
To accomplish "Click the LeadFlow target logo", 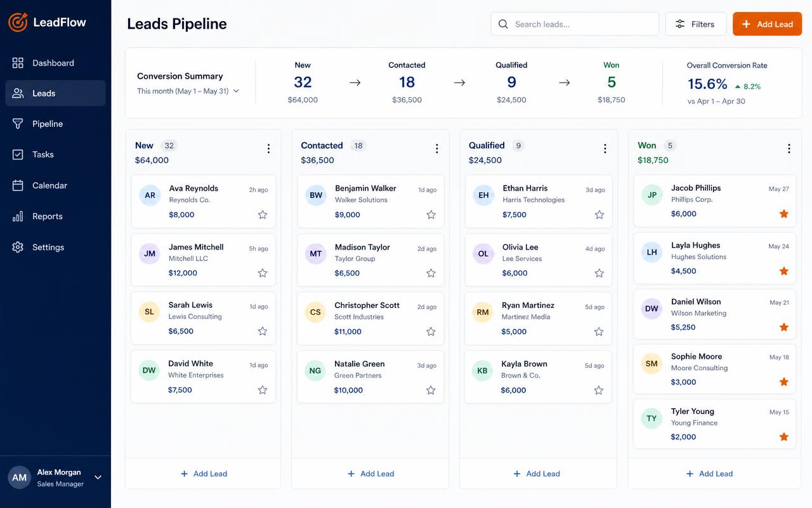I will coord(18,22).
